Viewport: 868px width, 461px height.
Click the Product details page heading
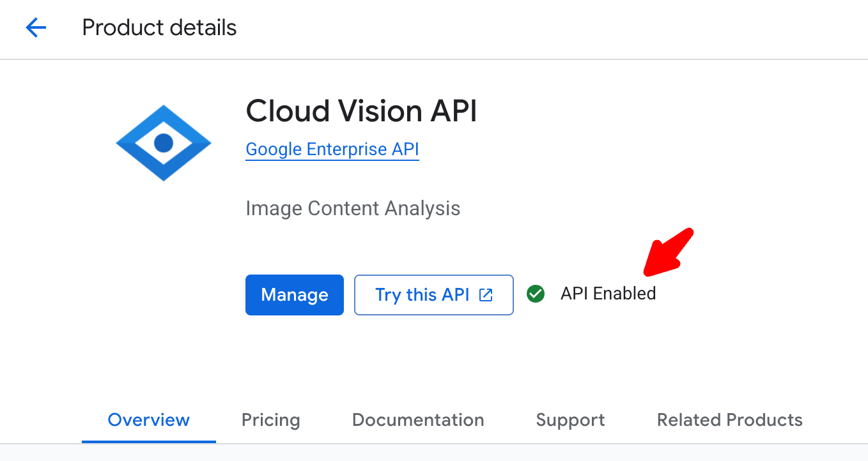coord(160,28)
